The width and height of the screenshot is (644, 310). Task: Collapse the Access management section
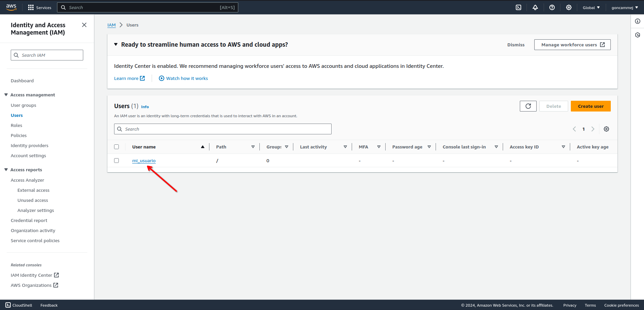(x=6, y=95)
